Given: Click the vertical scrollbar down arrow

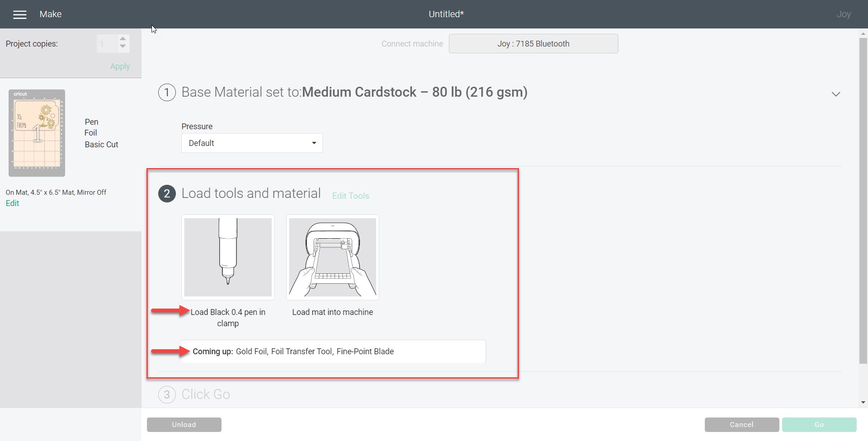Looking at the screenshot, I should 863,402.
